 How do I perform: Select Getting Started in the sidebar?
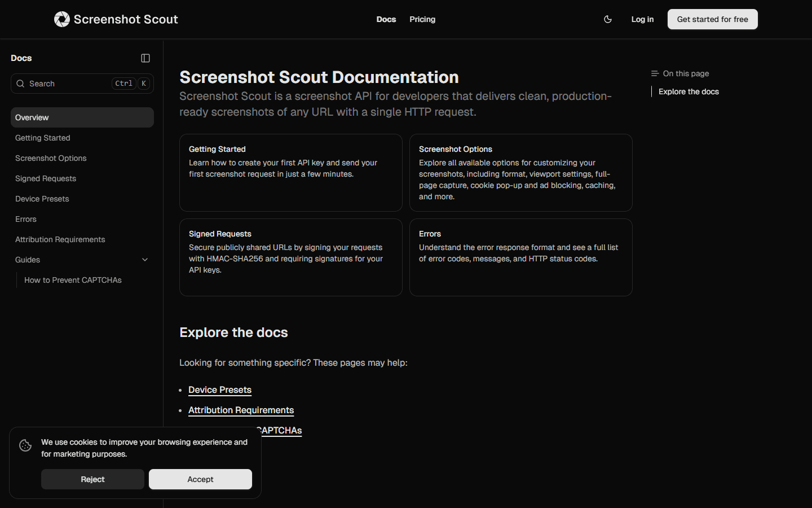[x=43, y=138]
